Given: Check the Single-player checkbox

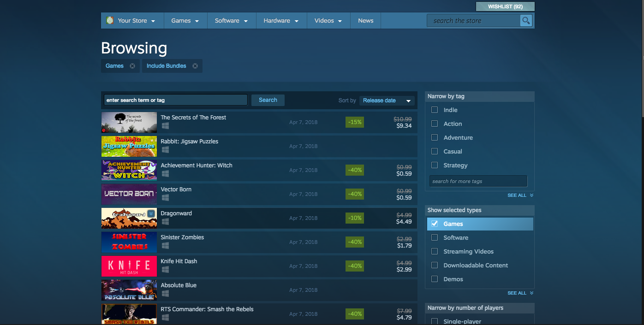Looking at the screenshot, I should point(434,321).
